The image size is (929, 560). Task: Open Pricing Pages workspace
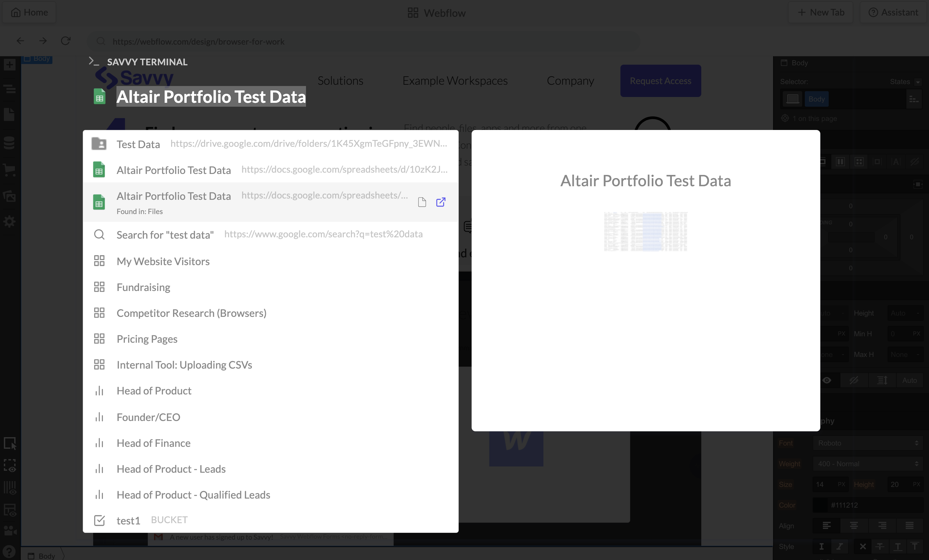[271, 339]
